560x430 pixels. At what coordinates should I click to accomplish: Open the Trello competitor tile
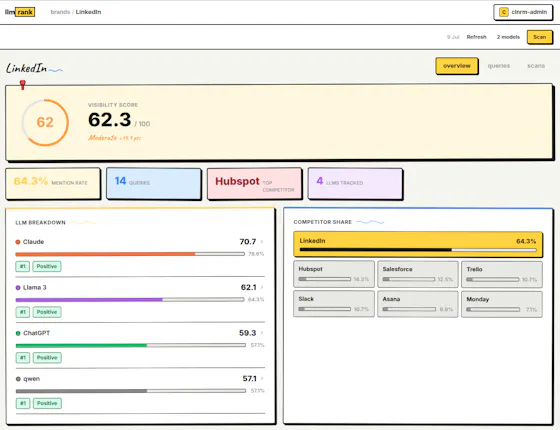(x=502, y=274)
